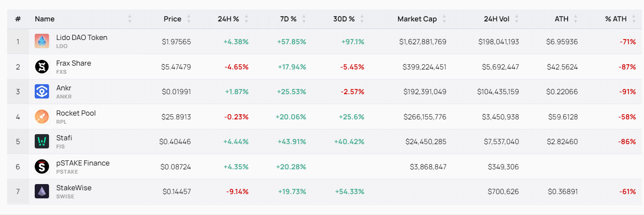This screenshot has height=215, width=644.
Task: Sort by % ATH column arrows
Action: point(634,19)
